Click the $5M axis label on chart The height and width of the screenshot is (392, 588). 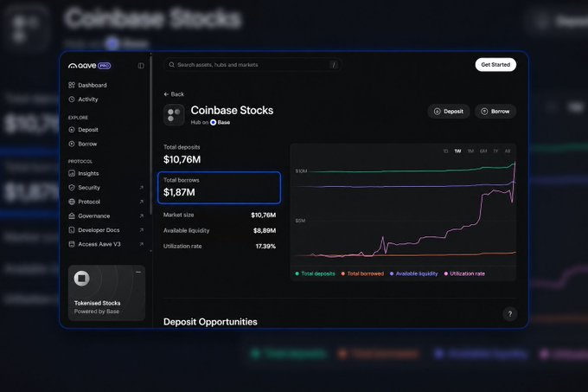tap(300, 221)
